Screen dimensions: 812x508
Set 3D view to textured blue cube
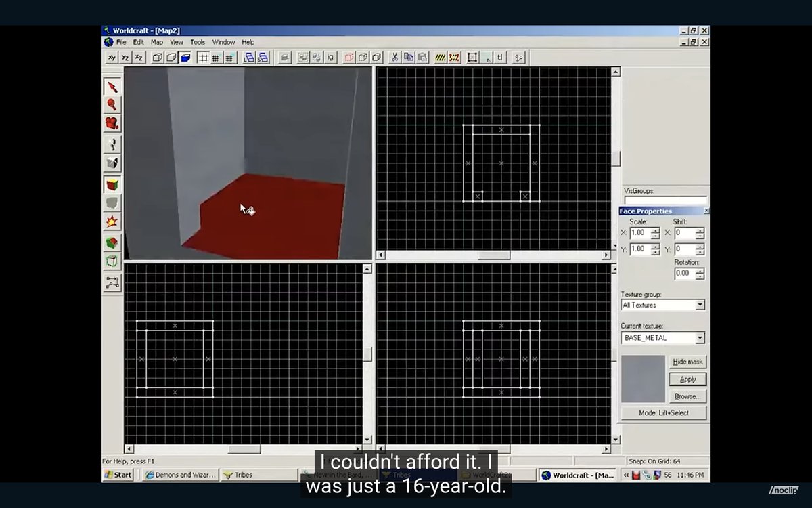point(185,58)
